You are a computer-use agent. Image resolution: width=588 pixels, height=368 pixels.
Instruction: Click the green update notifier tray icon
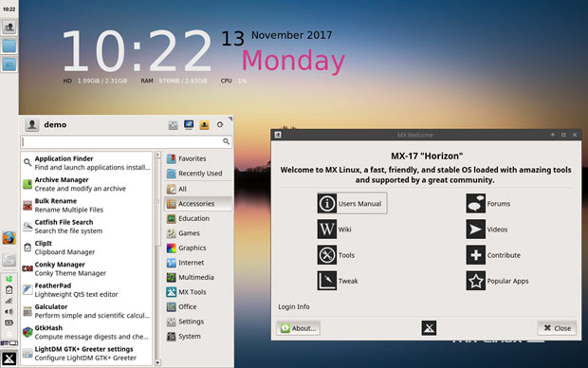pos(9,278)
